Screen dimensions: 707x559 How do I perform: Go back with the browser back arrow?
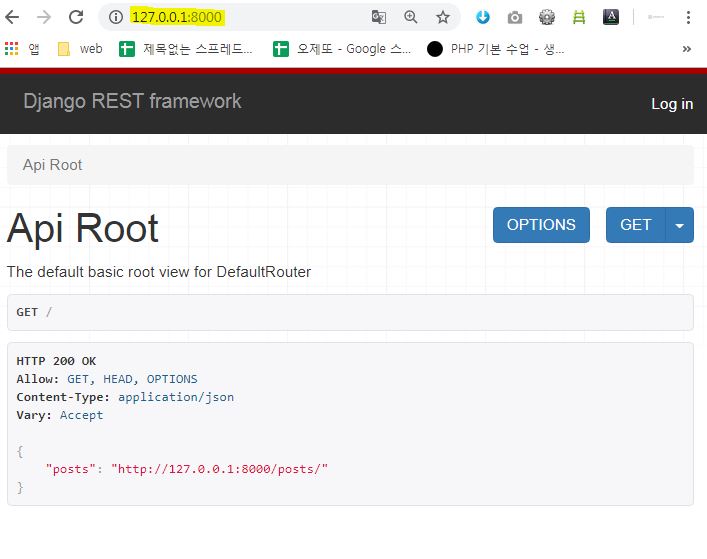point(12,17)
